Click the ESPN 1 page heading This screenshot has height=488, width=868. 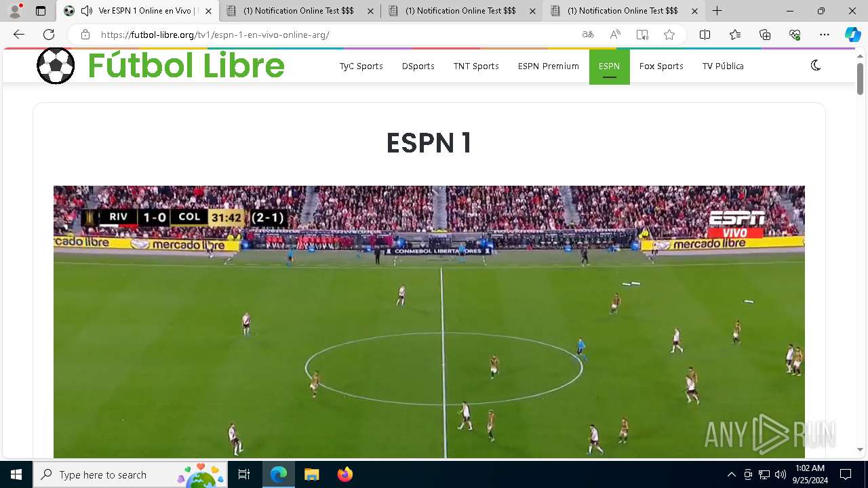tap(429, 143)
